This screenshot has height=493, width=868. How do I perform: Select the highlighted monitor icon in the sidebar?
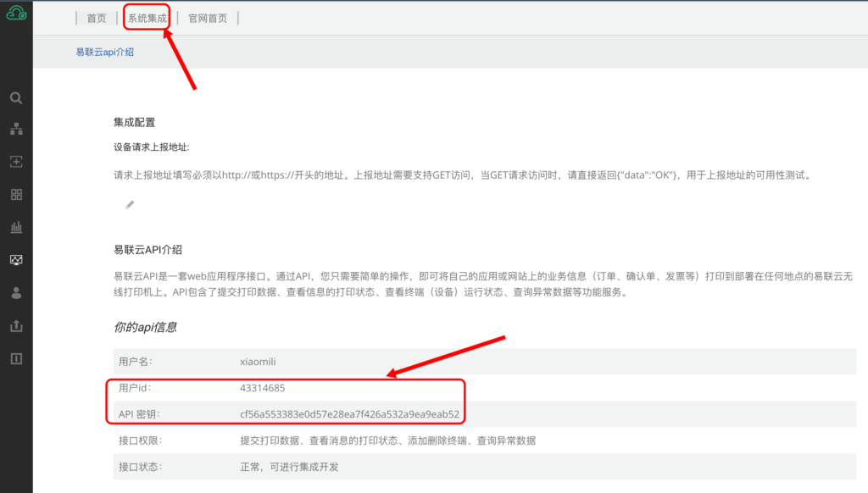point(15,259)
